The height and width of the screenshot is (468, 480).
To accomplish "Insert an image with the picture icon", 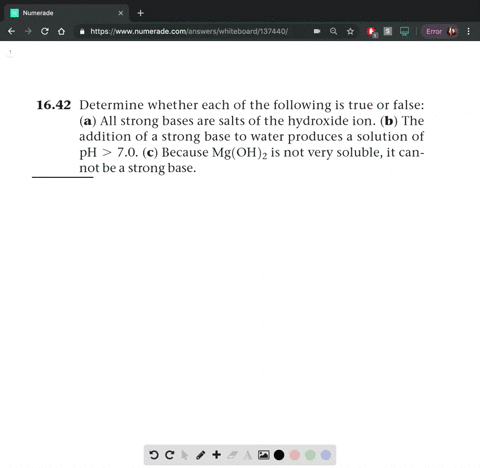I will tap(263, 455).
